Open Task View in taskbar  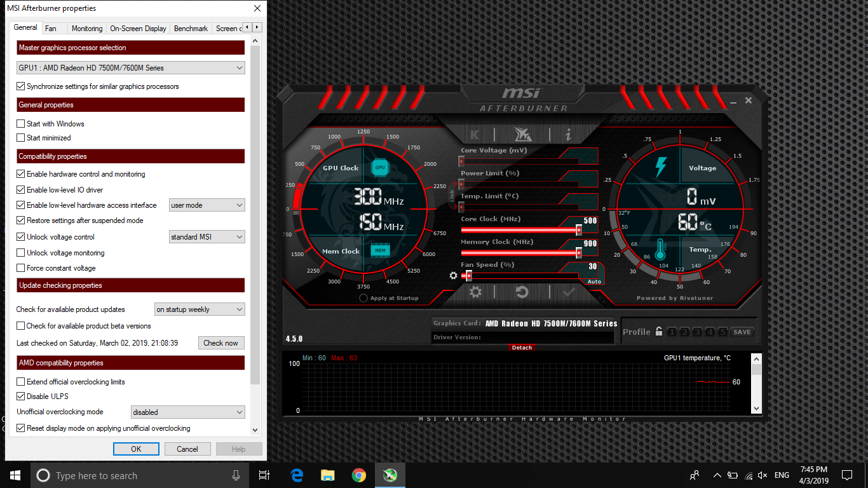264,475
